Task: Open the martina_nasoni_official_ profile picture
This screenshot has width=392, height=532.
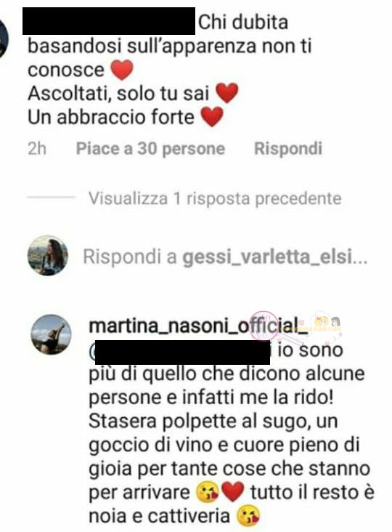Action: [x=51, y=334]
